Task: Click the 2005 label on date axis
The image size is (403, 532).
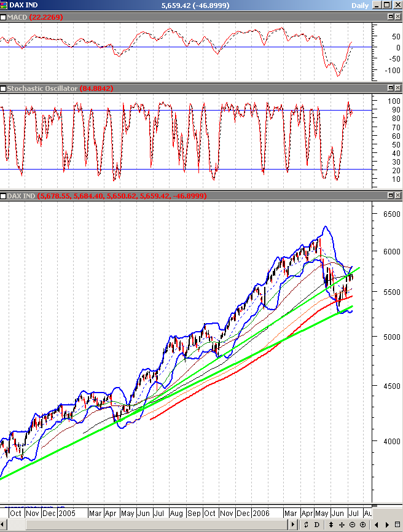Action: [67, 514]
